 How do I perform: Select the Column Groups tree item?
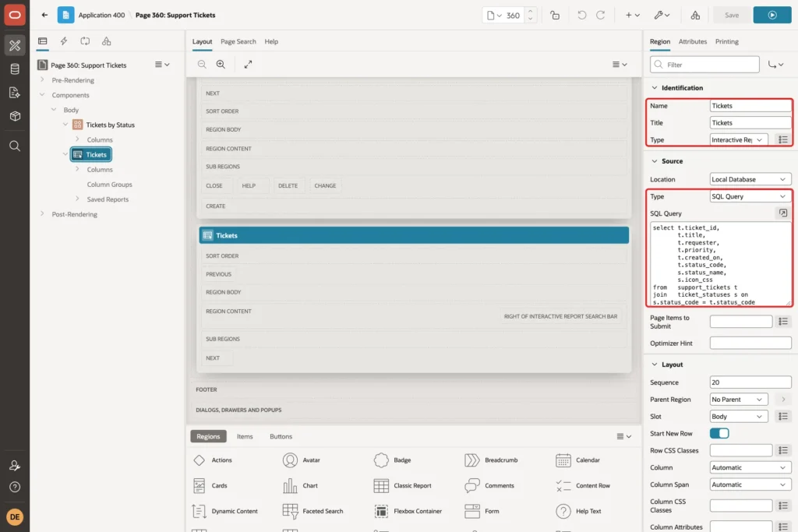tap(109, 185)
